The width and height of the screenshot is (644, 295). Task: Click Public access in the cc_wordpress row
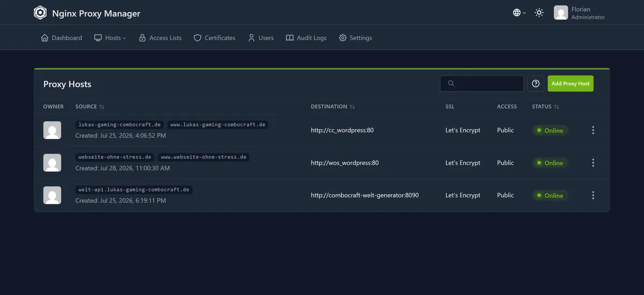[x=506, y=130]
